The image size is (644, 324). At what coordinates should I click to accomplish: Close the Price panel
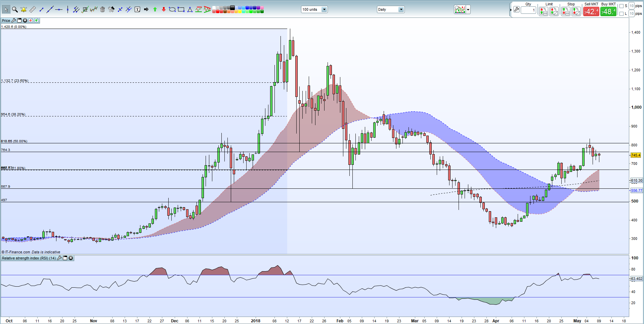tap(25, 21)
